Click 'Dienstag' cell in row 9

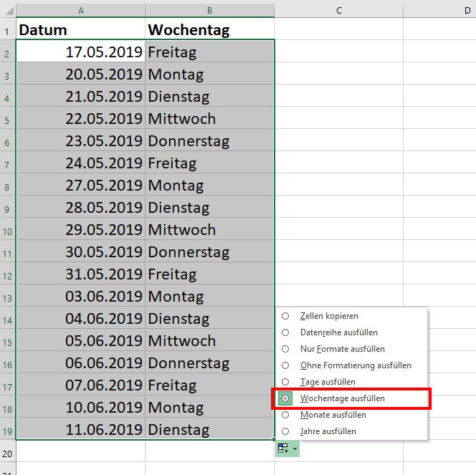pyautogui.click(x=210, y=206)
